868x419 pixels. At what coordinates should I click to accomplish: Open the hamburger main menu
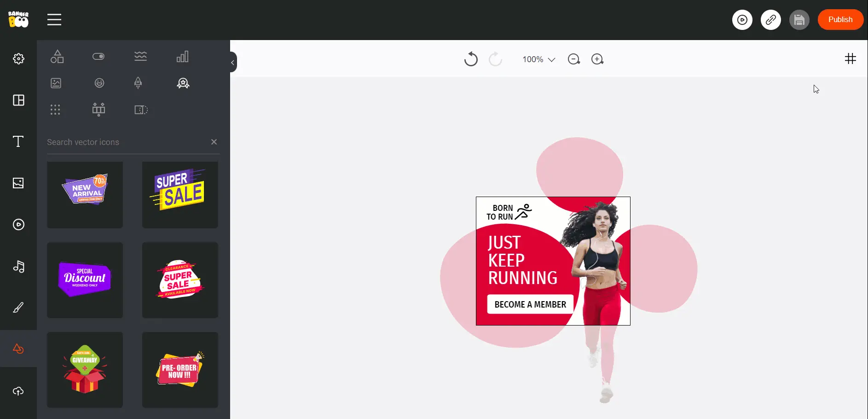(x=54, y=20)
